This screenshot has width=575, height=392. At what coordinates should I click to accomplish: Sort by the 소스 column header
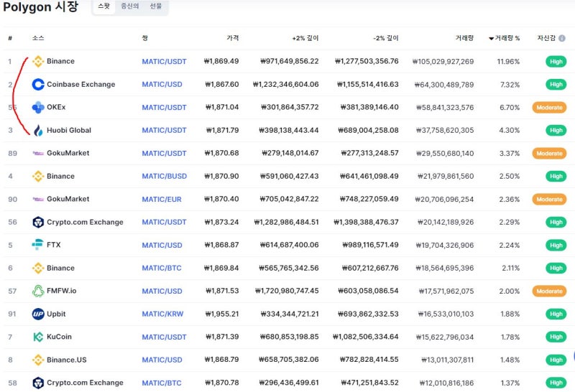pos(38,38)
